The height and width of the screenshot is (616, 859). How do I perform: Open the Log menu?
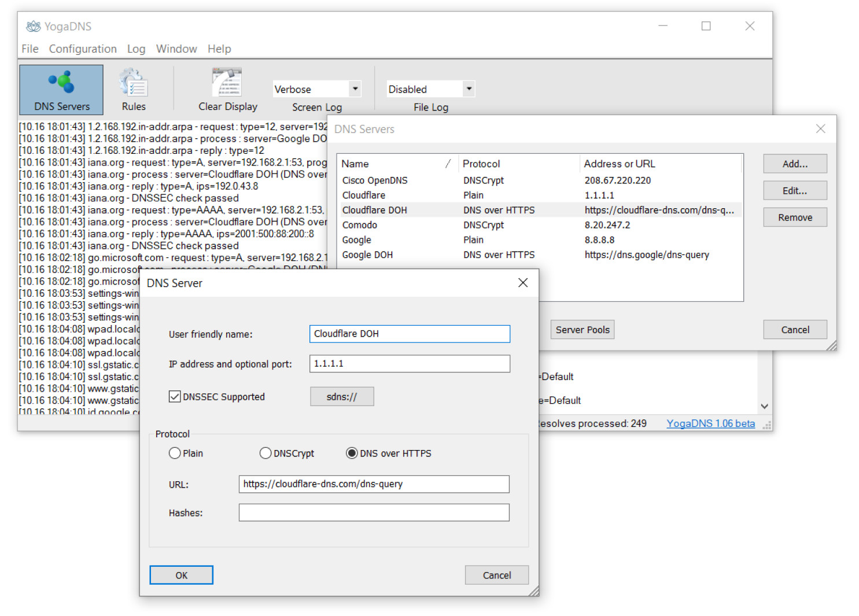click(136, 49)
